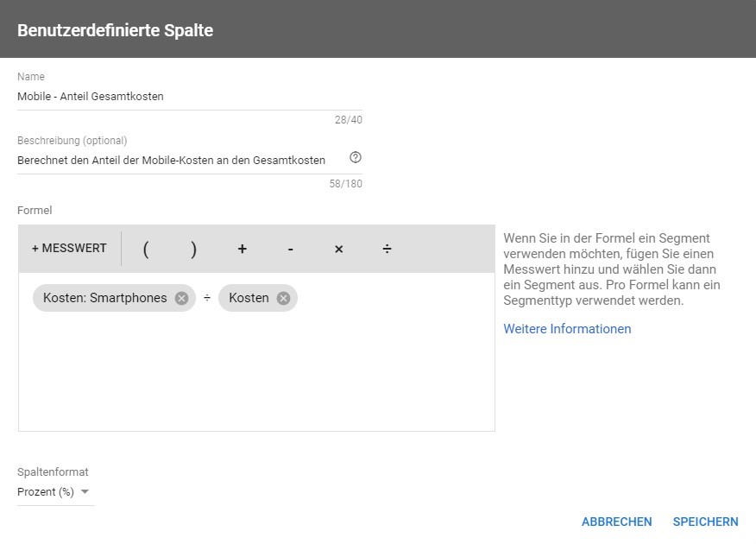Viewport: 756px width, 544px height.
Task: Insert a closing parenthesis into formula
Action: pos(194,249)
